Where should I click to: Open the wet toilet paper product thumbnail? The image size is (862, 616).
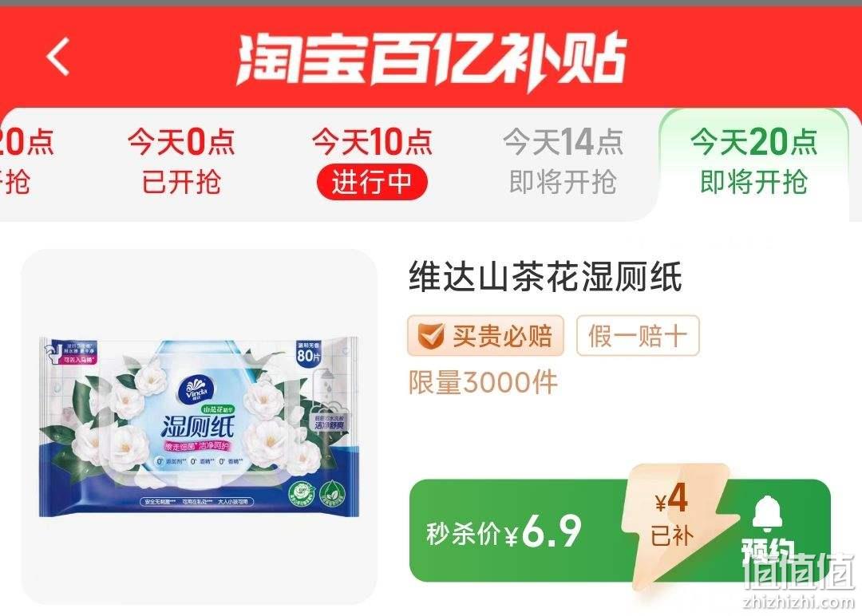point(199,426)
